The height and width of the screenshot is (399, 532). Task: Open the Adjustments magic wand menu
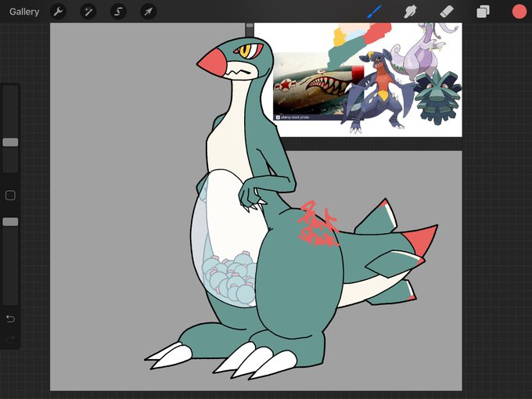(88, 12)
